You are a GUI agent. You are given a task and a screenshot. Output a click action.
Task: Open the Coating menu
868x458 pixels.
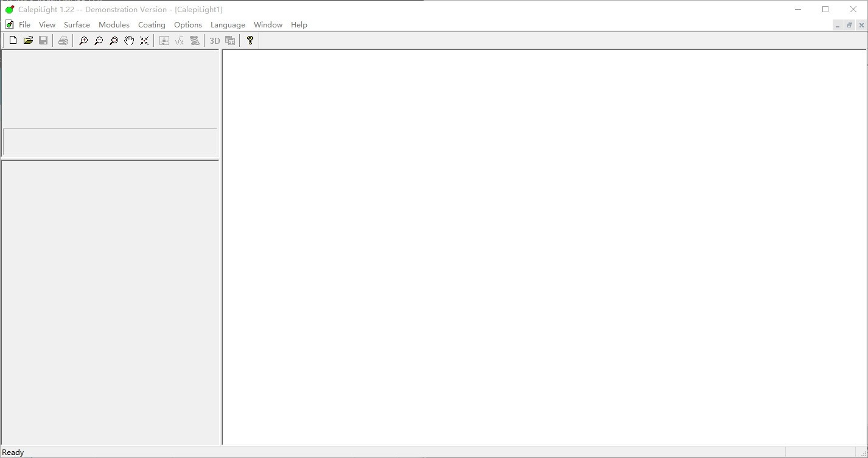152,25
